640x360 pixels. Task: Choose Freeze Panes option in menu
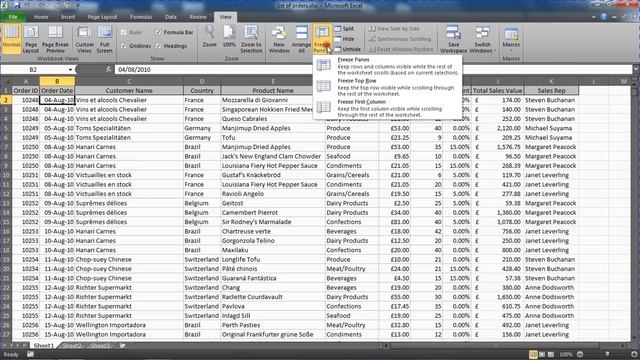click(387, 66)
